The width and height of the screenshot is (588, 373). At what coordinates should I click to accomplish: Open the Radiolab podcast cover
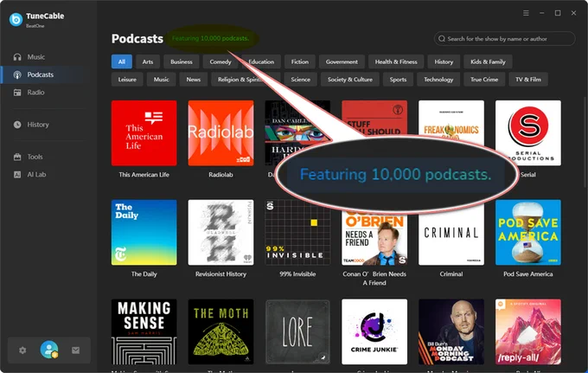coord(220,132)
